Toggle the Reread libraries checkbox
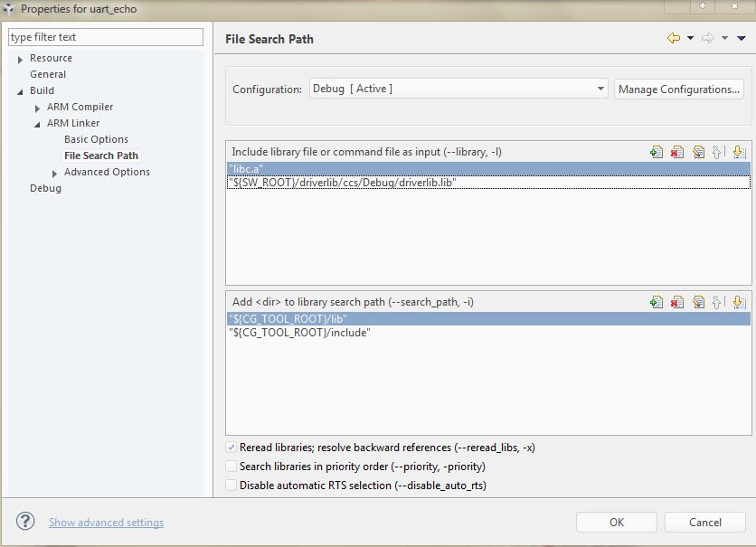 tap(232, 448)
